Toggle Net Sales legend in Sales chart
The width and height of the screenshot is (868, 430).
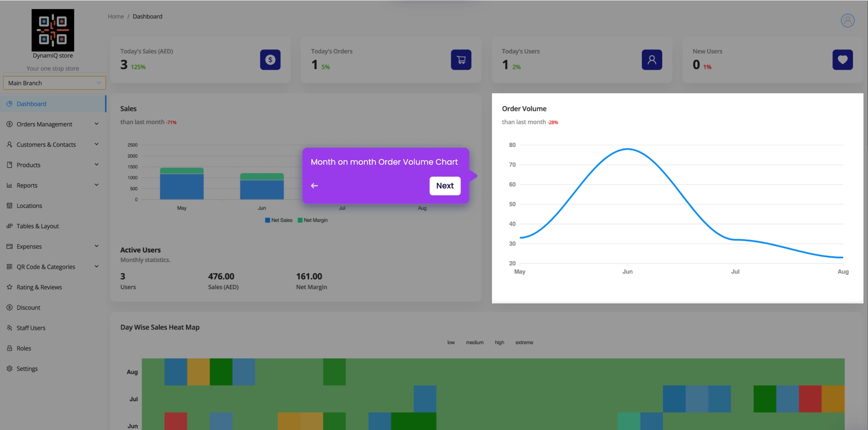[278, 220]
